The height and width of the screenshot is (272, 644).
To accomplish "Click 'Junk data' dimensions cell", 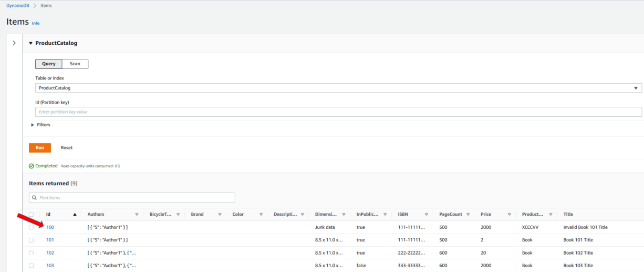I will point(325,227).
